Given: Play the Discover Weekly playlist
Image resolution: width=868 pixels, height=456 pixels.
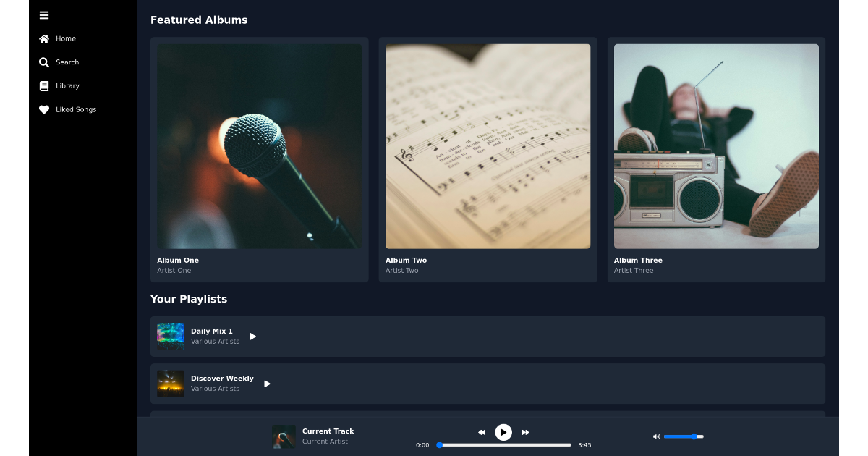Looking at the screenshot, I should [x=267, y=383].
